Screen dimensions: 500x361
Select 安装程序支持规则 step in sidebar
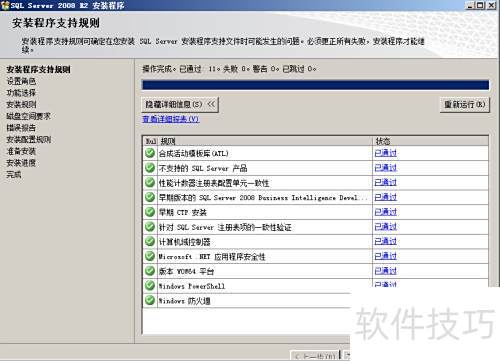(38, 69)
